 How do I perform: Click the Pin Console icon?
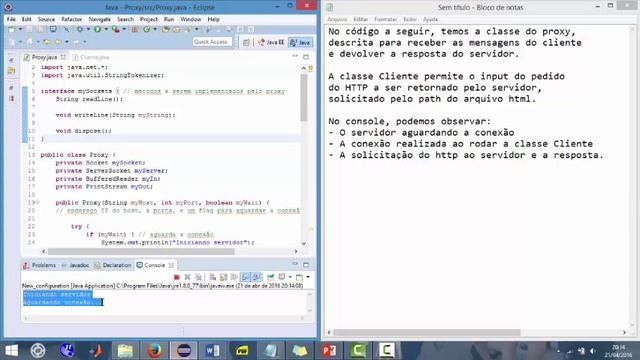click(271, 277)
